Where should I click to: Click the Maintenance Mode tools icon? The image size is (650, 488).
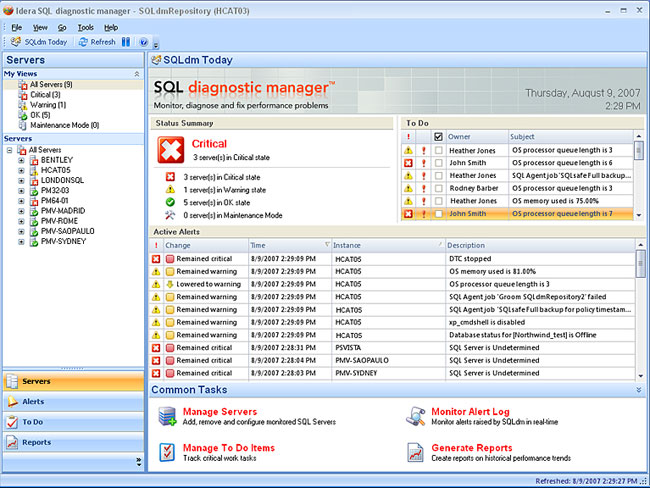[170, 215]
